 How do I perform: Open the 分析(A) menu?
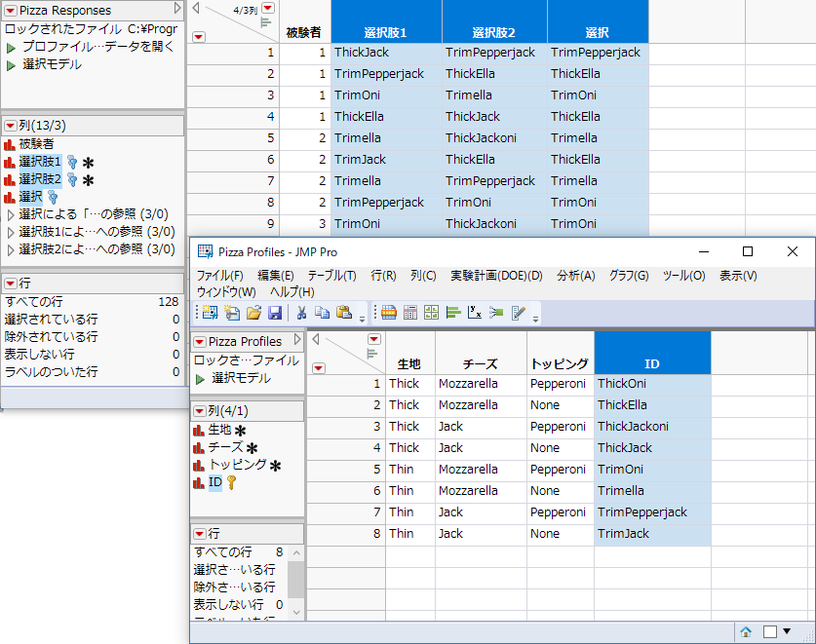575,276
